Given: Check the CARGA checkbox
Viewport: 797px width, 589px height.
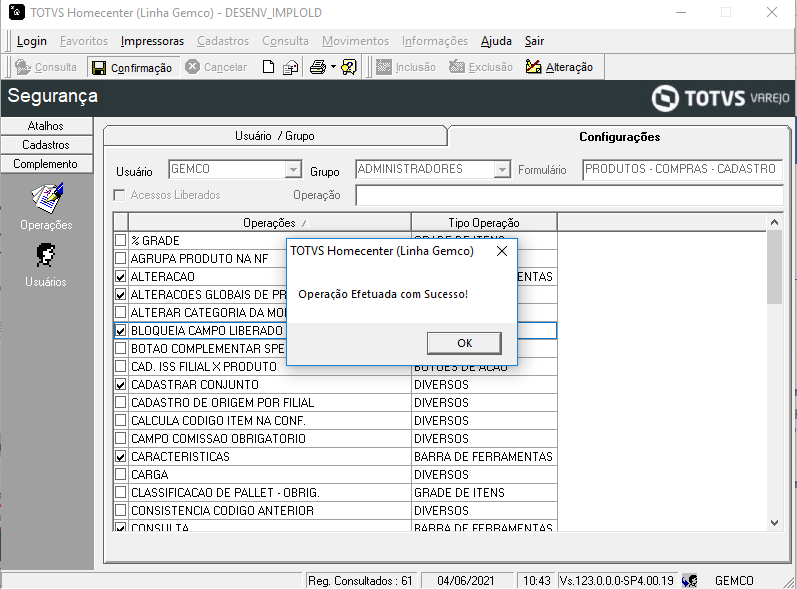Looking at the screenshot, I should point(120,474).
